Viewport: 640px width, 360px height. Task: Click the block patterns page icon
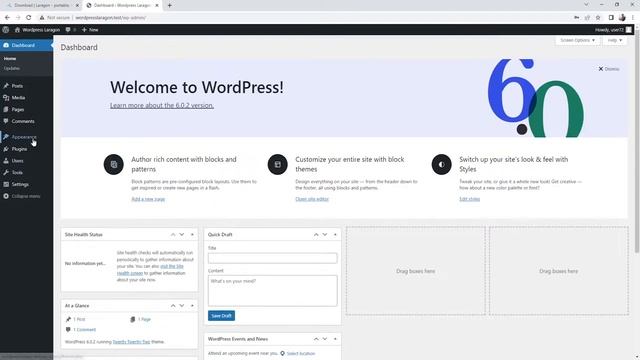click(113, 164)
